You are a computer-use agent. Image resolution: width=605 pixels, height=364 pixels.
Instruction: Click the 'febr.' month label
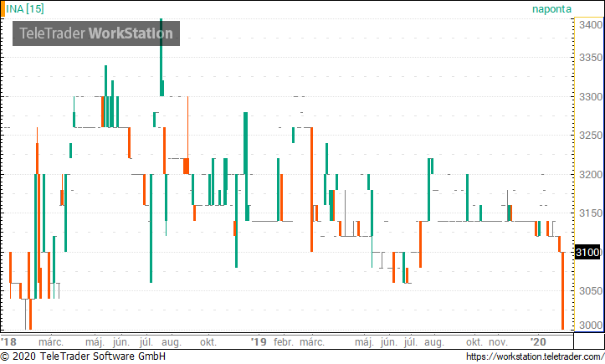pos(284,342)
